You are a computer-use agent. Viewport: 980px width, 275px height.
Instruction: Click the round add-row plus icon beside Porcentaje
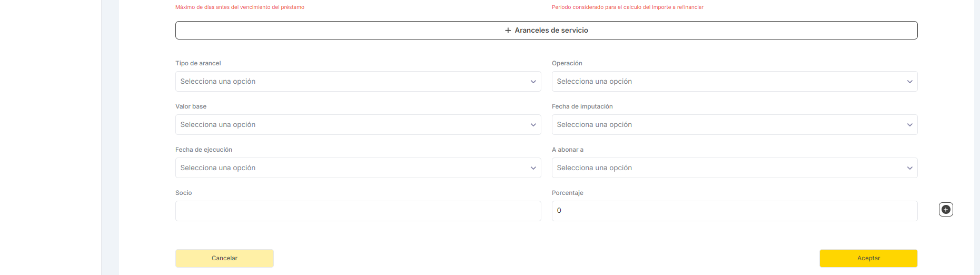[x=946, y=210]
